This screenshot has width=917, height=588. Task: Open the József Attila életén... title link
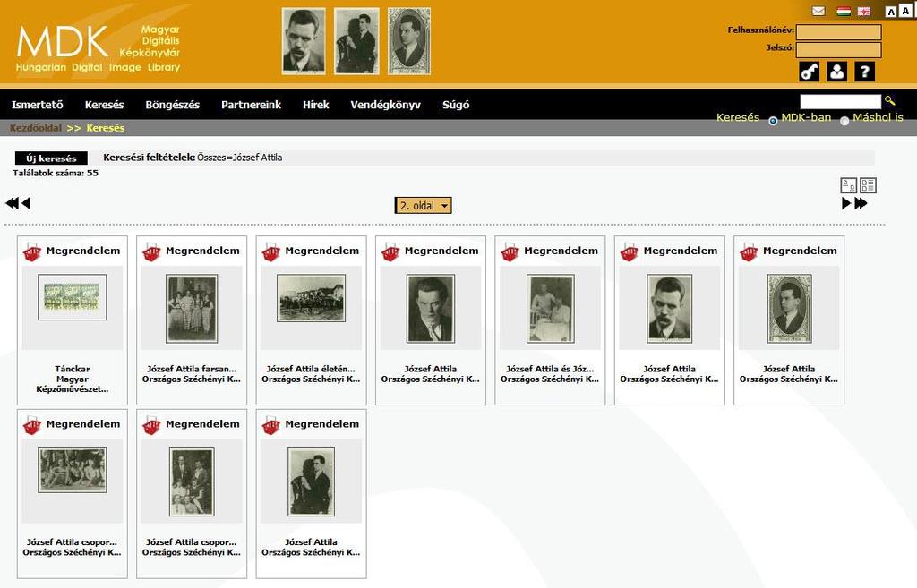click(311, 369)
